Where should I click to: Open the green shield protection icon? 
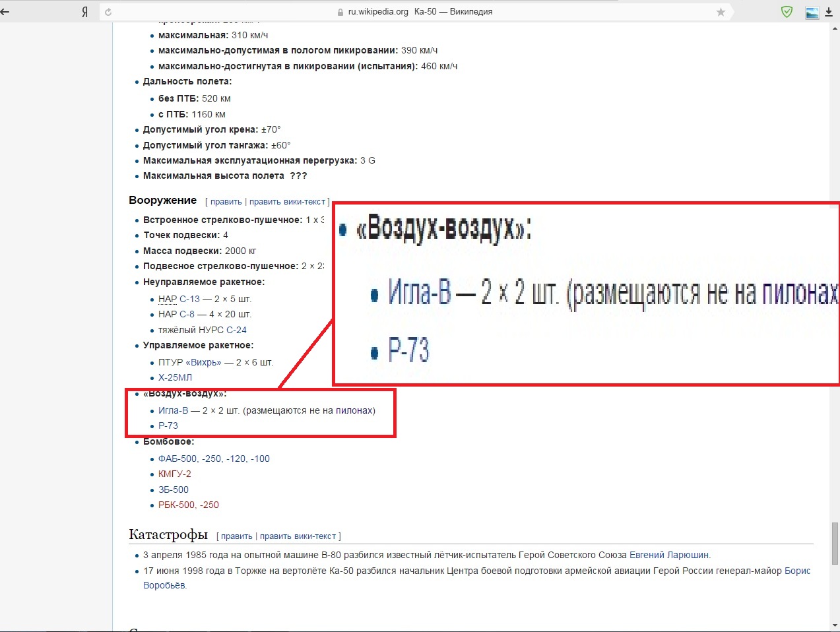point(787,12)
